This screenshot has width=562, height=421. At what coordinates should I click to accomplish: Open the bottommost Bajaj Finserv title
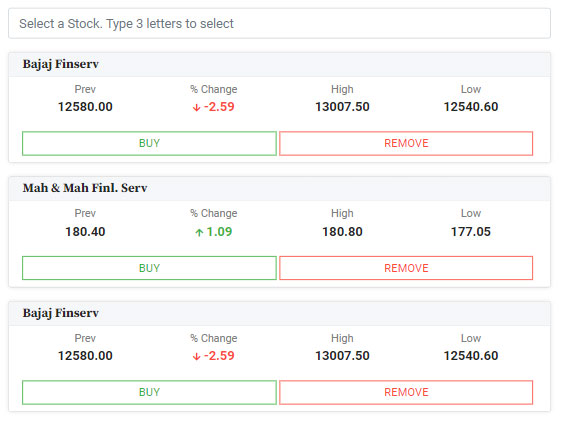pyautogui.click(x=61, y=313)
